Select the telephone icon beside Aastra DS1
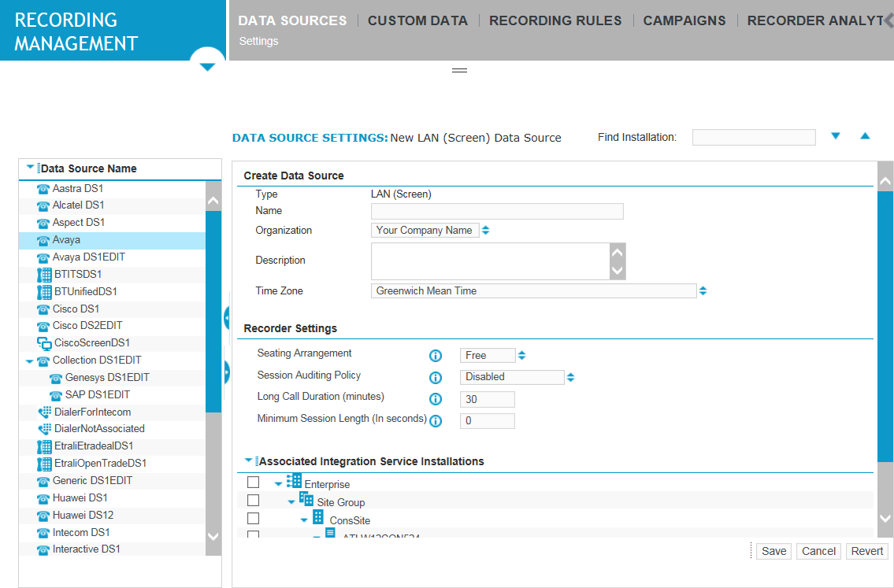Viewport: 894px width, 588px height. [x=43, y=188]
